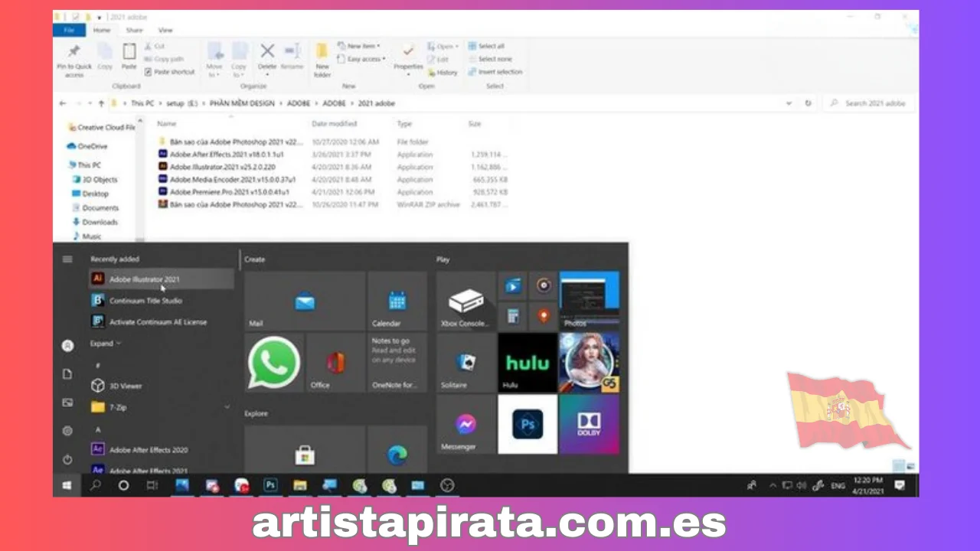Click Paste shortcut in Clipboard group
The width and height of the screenshot is (980, 551).
coord(169,72)
